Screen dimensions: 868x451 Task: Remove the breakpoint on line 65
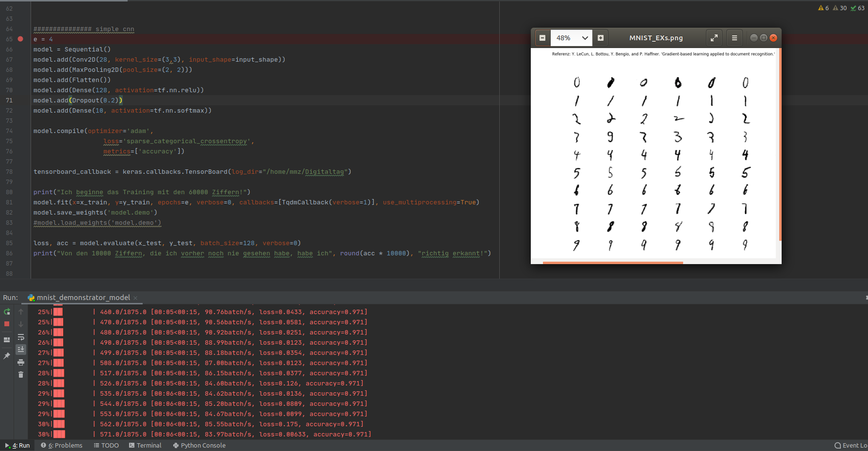[20, 39]
